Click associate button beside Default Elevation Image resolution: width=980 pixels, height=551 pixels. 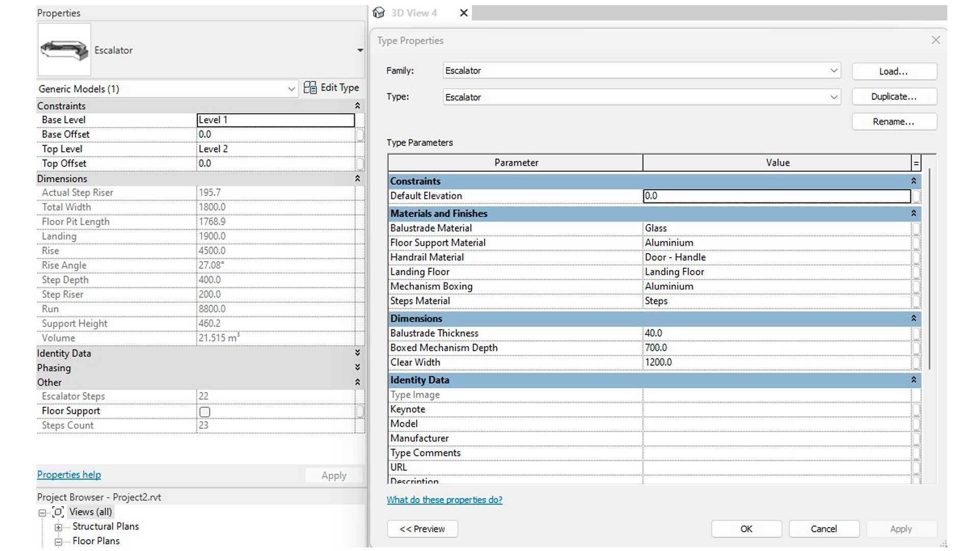click(917, 196)
